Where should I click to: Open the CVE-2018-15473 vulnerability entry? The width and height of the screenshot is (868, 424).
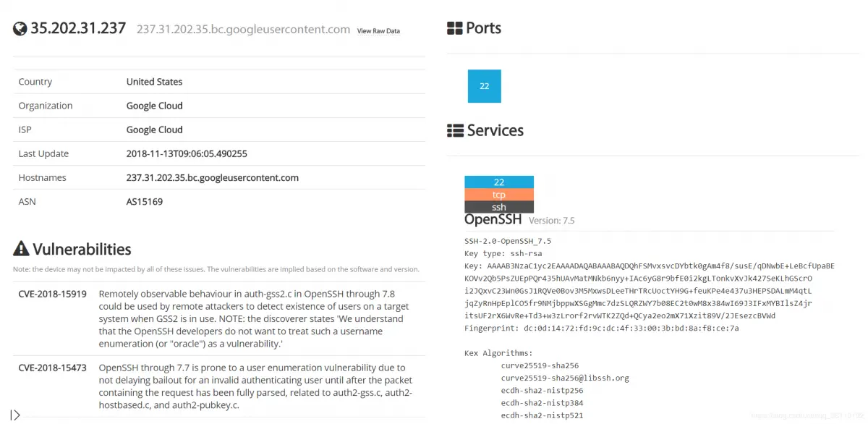coord(53,368)
